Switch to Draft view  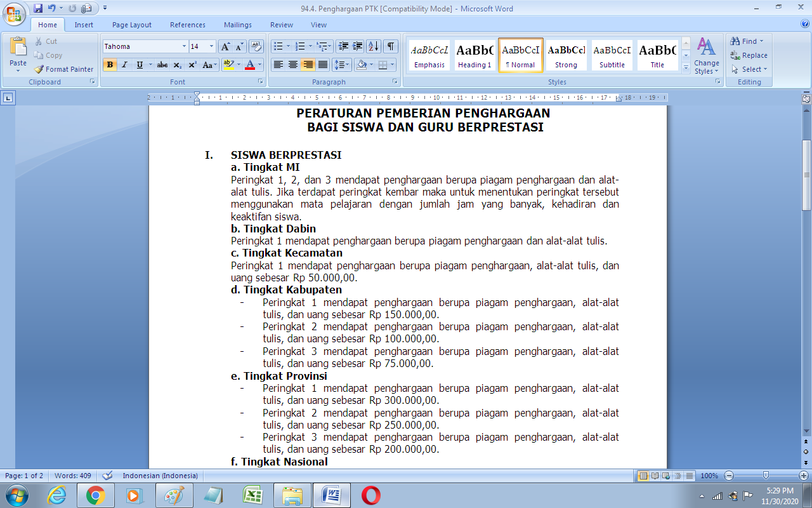coord(690,476)
